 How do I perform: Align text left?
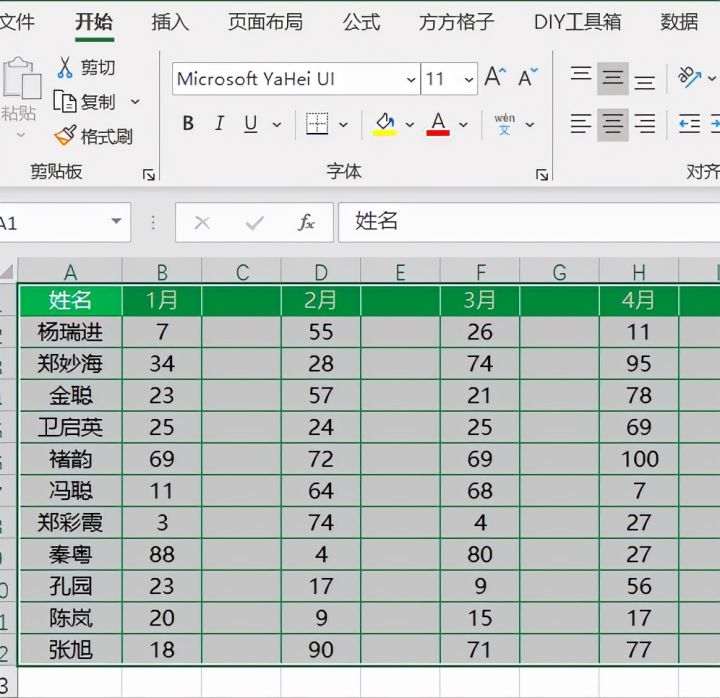pyautogui.click(x=581, y=124)
